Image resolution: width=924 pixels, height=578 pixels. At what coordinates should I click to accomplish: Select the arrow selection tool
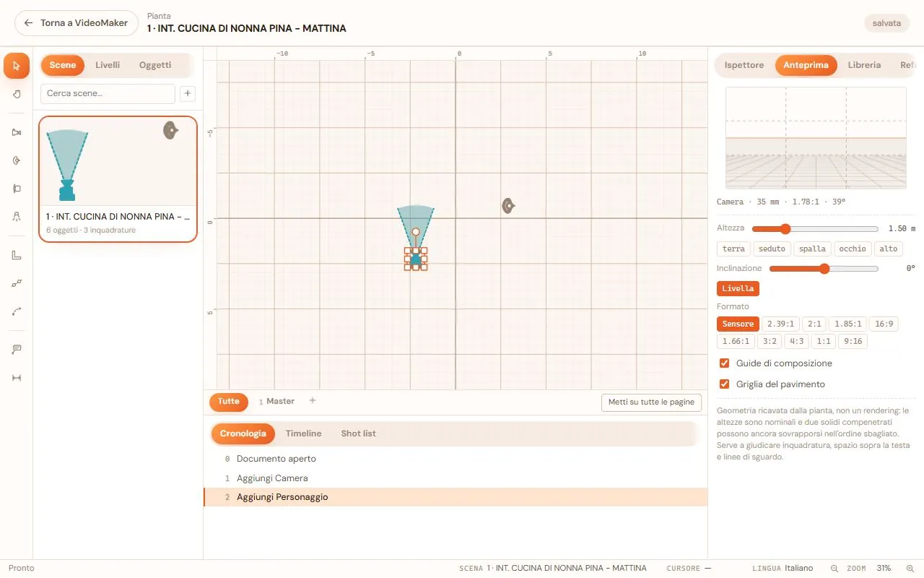pos(17,66)
